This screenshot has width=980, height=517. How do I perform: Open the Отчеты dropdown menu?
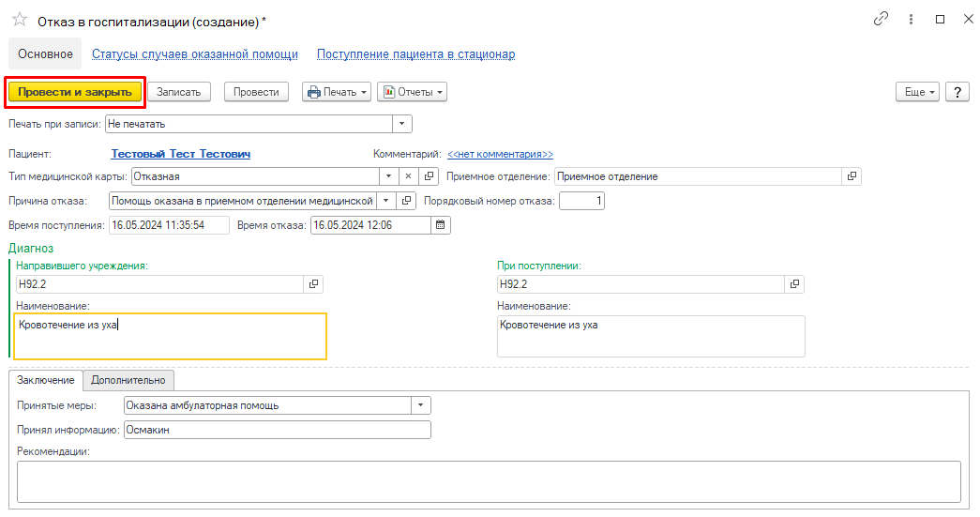point(412,92)
